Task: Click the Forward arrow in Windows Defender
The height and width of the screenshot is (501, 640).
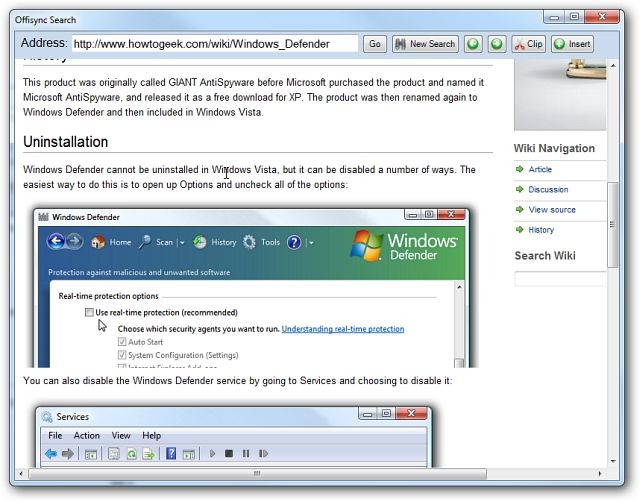Action: pos(75,242)
